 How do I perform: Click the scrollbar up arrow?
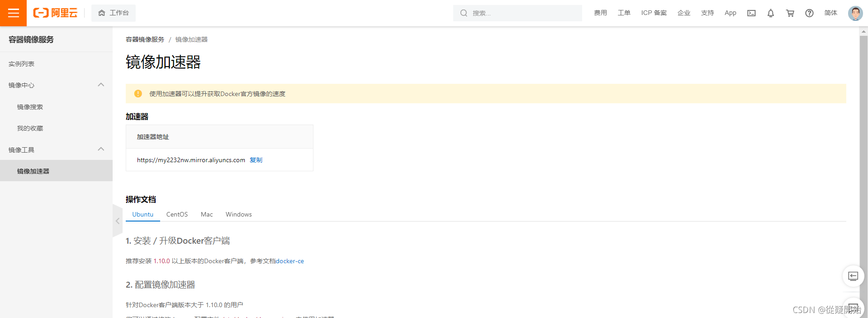(863, 31)
